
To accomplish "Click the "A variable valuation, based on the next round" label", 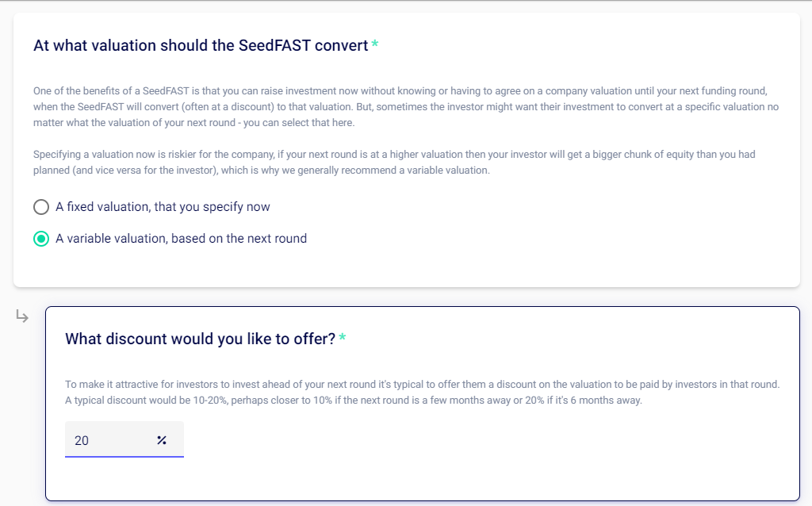I will 181,239.
